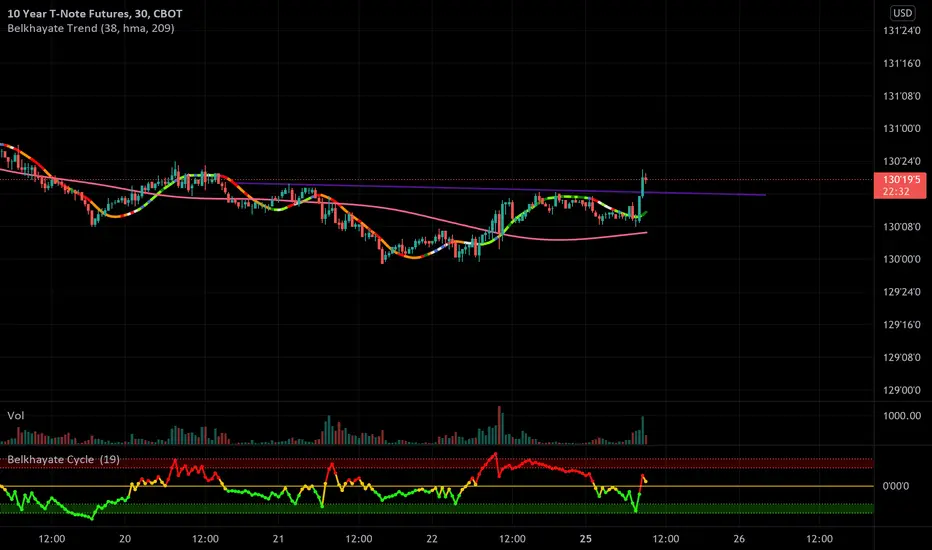Click the red current price label 130'19'5
The width and height of the screenshot is (932, 550).
[x=900, y=185]
